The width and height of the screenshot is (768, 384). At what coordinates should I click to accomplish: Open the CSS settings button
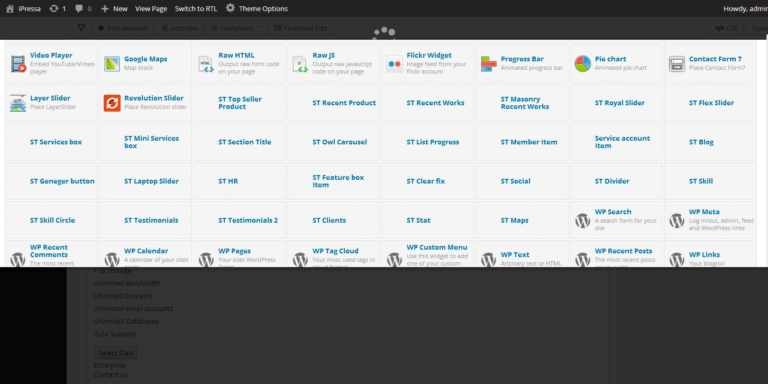(x=727, y=28)
